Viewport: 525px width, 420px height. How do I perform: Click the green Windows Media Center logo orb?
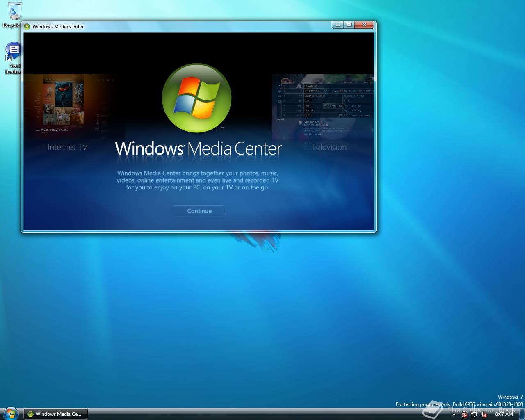tap(196, 98)
